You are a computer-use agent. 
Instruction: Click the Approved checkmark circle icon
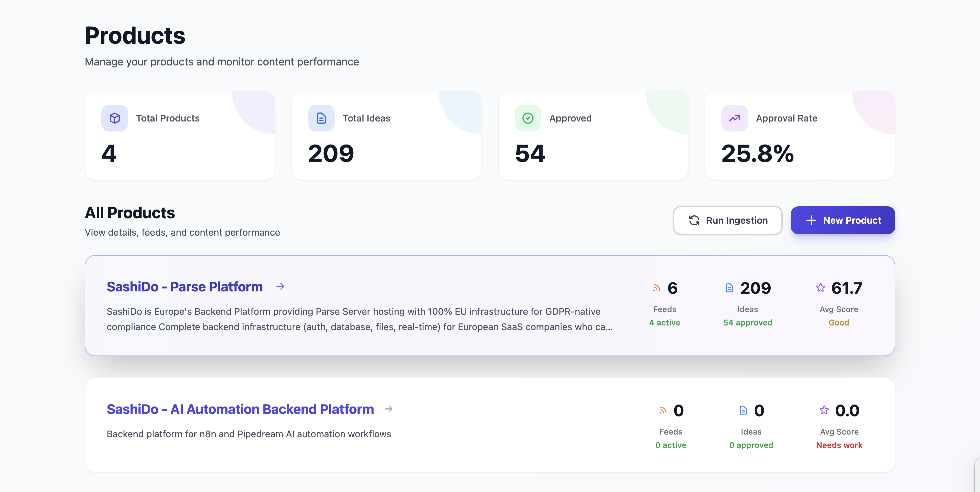pos(528,118)
